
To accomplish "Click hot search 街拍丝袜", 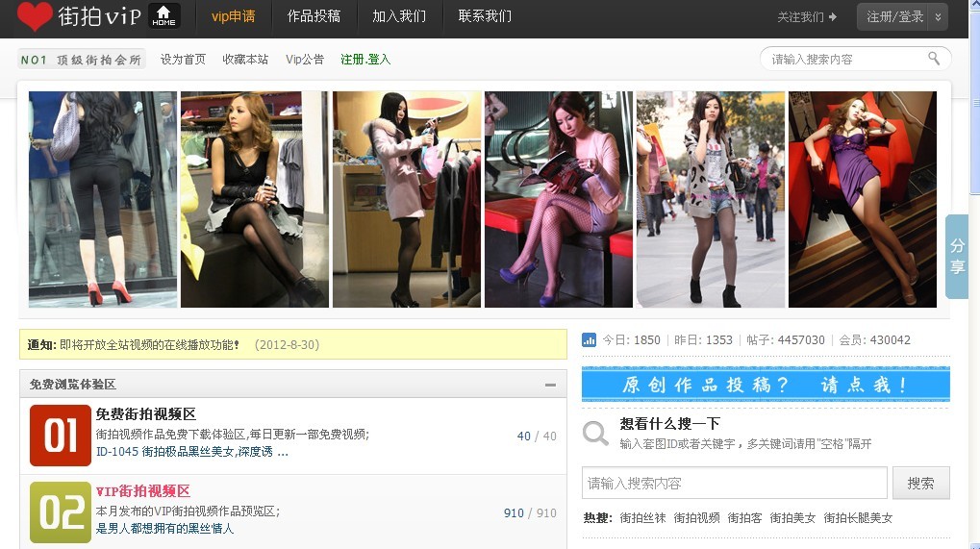I will click(x=642, y=518).
